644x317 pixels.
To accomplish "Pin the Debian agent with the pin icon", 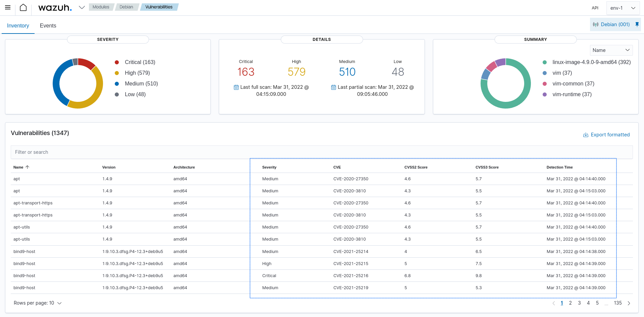I will pos(637,24).
